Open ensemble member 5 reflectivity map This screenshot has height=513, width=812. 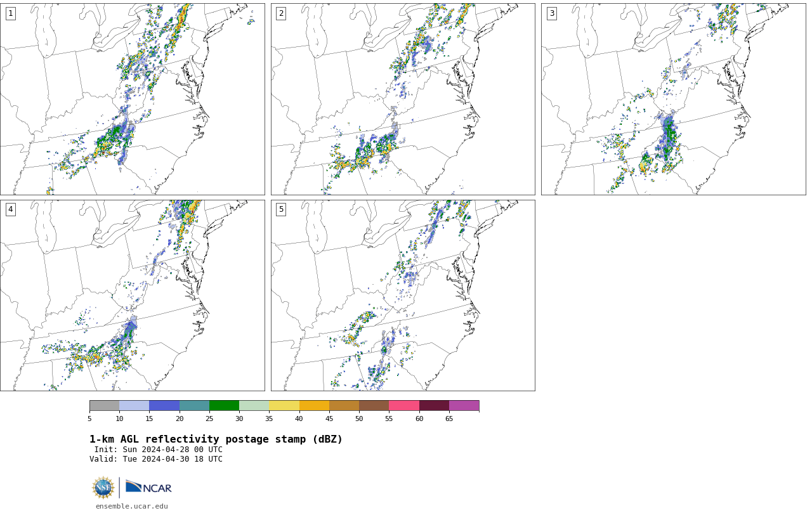point(403,295)
